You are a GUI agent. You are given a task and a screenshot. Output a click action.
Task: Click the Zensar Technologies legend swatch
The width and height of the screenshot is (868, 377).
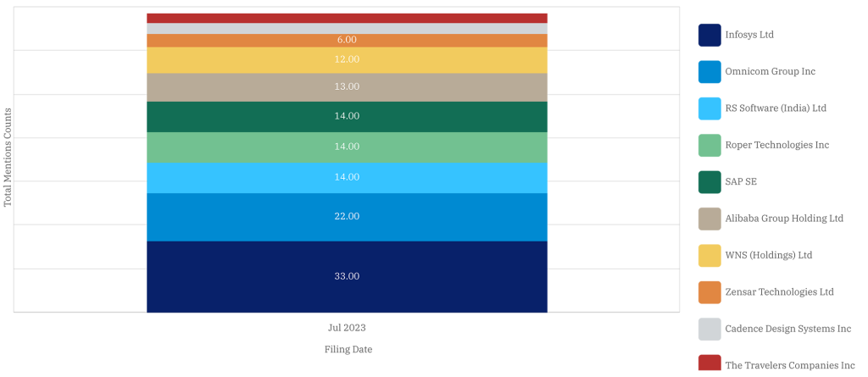click(x=709, y=292)
